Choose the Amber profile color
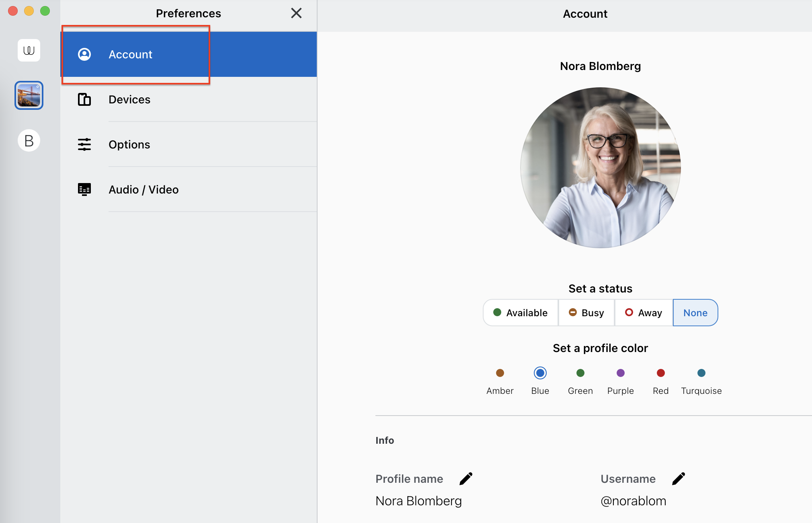Image resolution: width=812 pixels, height=523 pixels. (500, 373)
